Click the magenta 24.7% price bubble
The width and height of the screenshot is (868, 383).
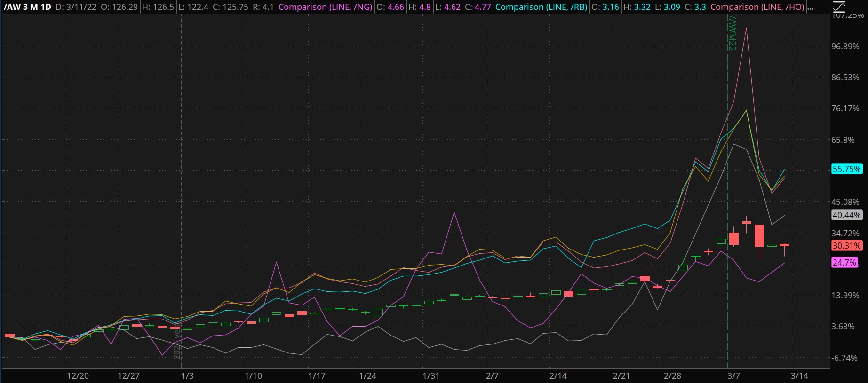point(844,263)
